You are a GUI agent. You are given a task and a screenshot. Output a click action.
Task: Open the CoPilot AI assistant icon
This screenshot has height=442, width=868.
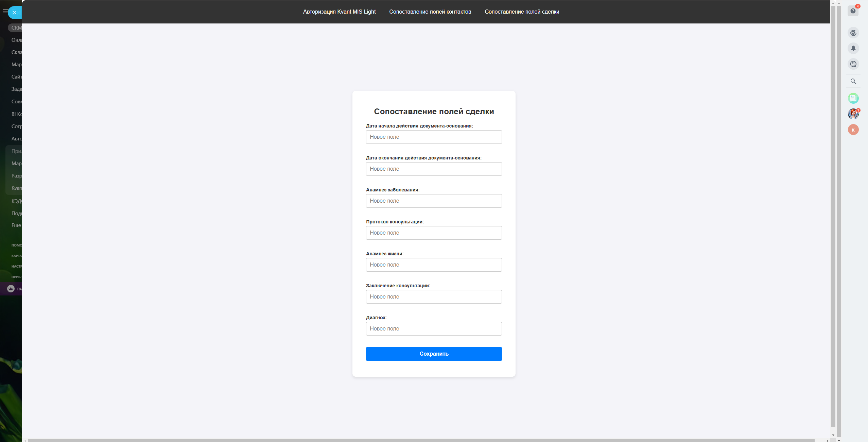[853, 33]
